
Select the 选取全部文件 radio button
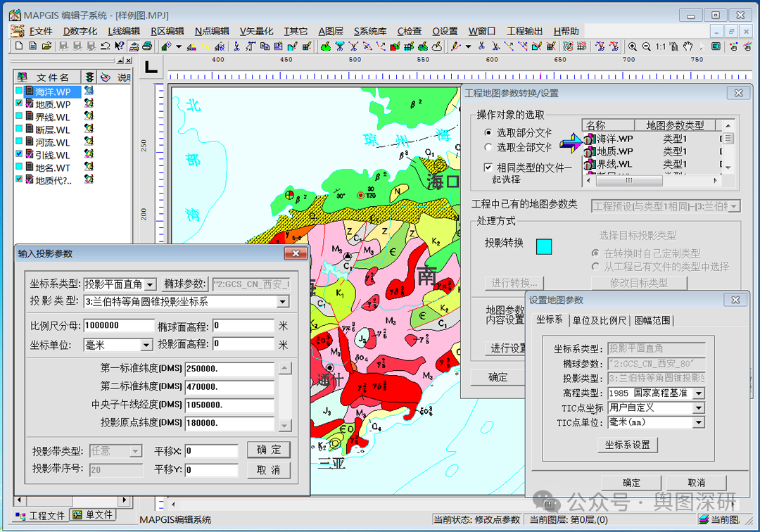(488, 147)
